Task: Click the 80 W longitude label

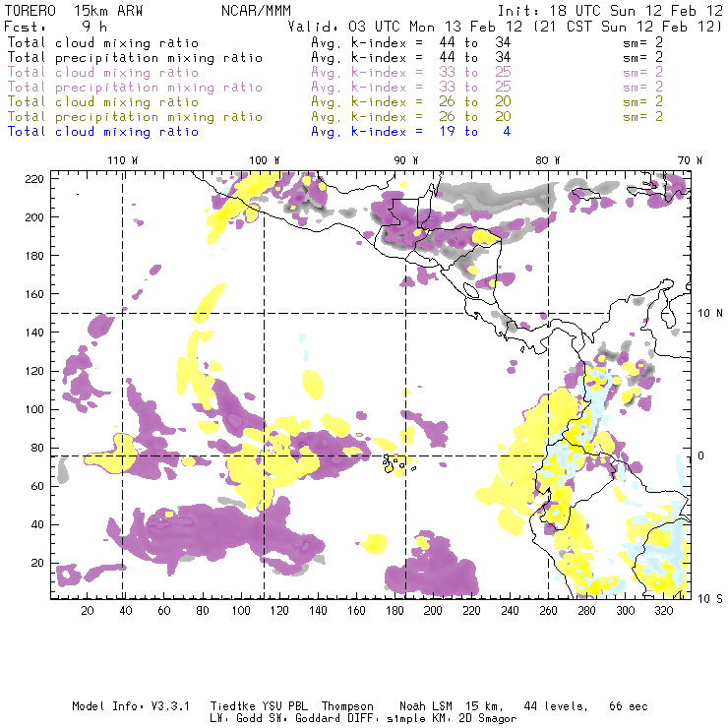Action: [547, 160]
